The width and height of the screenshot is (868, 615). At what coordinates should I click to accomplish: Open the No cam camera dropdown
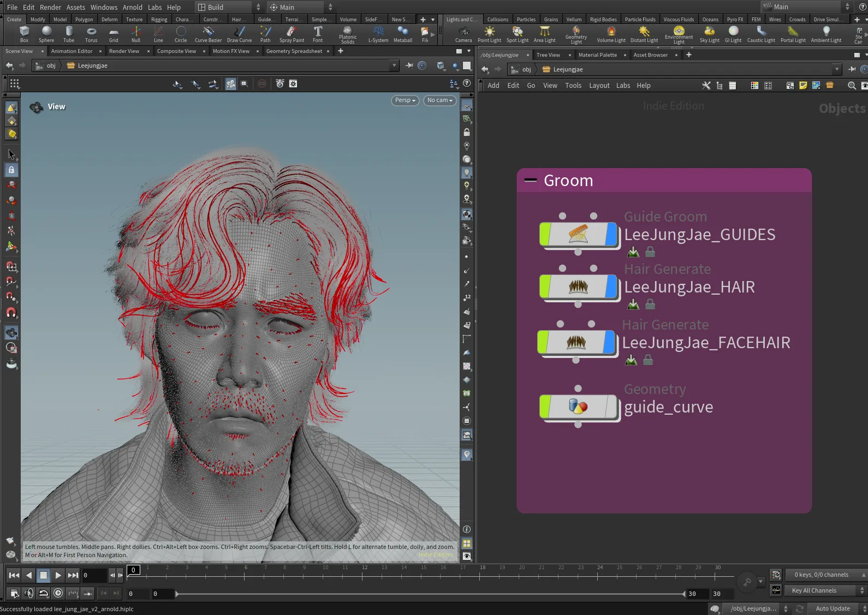[439, 100]
